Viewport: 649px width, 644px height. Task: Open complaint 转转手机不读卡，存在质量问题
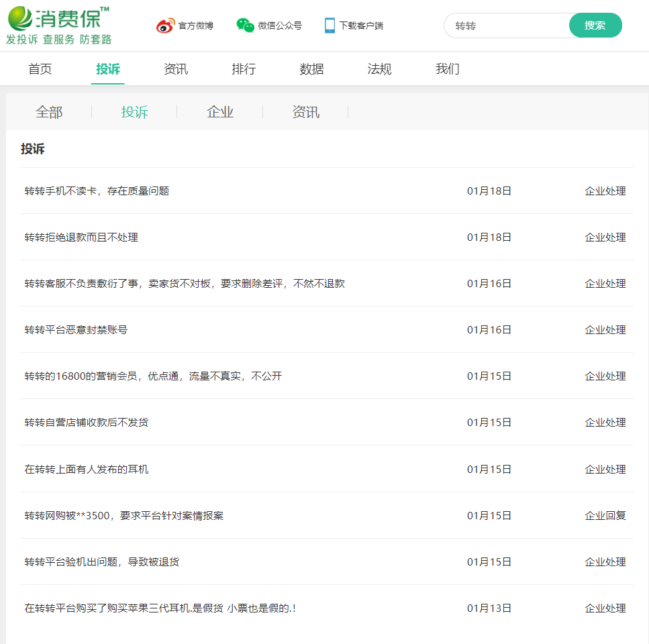point(97,191)
